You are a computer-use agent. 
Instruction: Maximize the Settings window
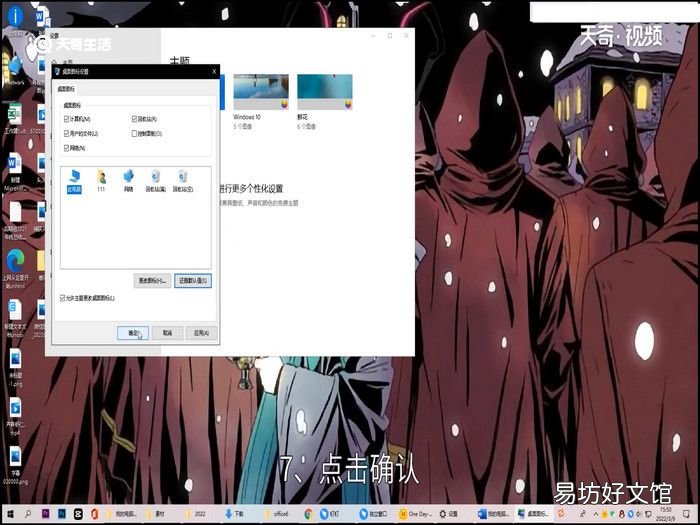click(x=390, y=36)
